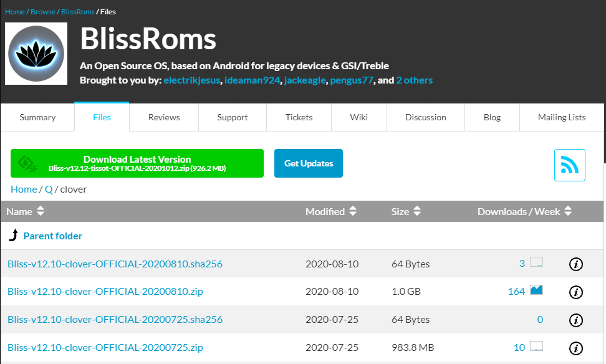View download stats chart for 20200725.zip
606x364 pixels.
(536, 346)
